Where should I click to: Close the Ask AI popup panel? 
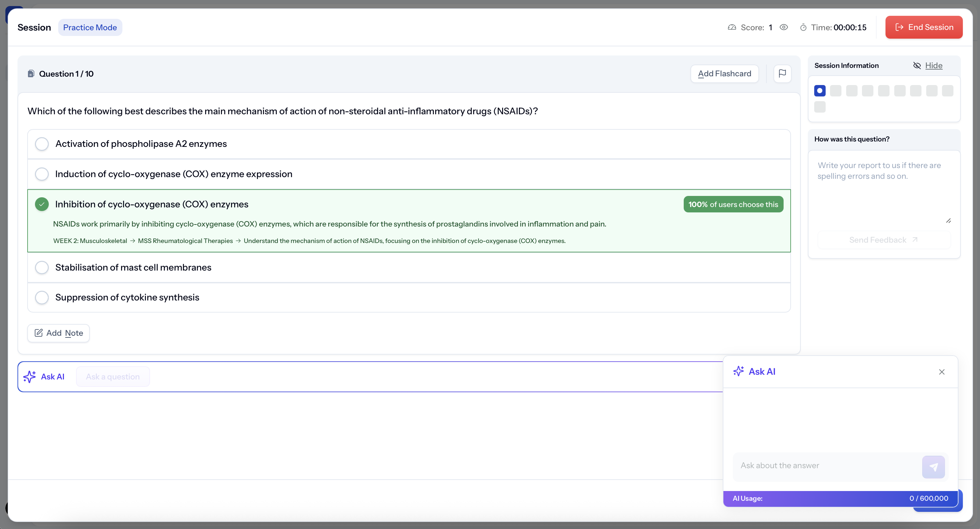pos(941,372)
